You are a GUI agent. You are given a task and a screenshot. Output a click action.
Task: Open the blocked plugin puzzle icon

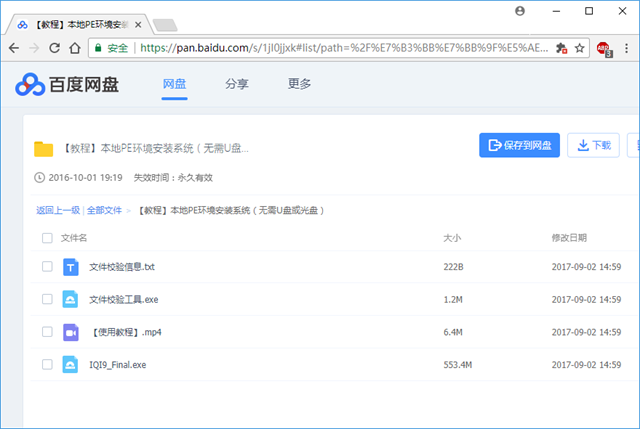click(x=561, y=48)
